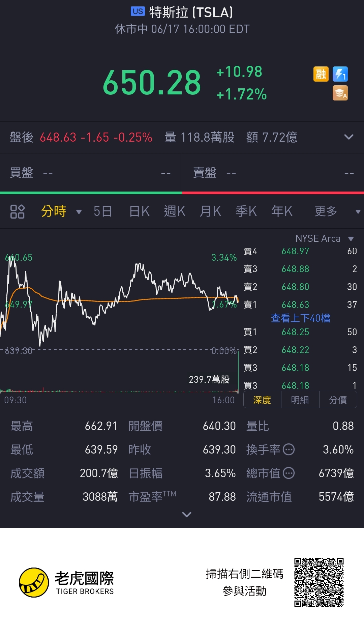Tap the 流通市值 value 5574億
Screen dimensions: 364x637
pyautogui.click(x=336, y=497)
